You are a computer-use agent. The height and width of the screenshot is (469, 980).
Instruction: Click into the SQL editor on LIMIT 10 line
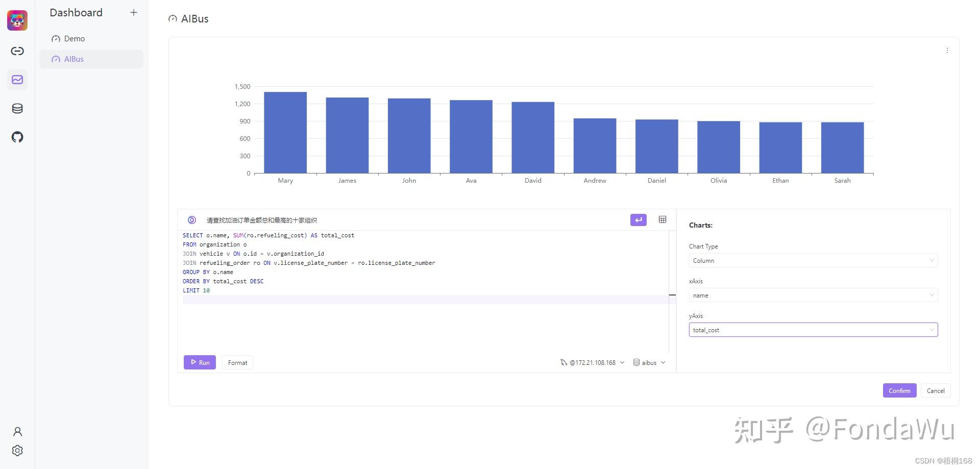[196, 290]
